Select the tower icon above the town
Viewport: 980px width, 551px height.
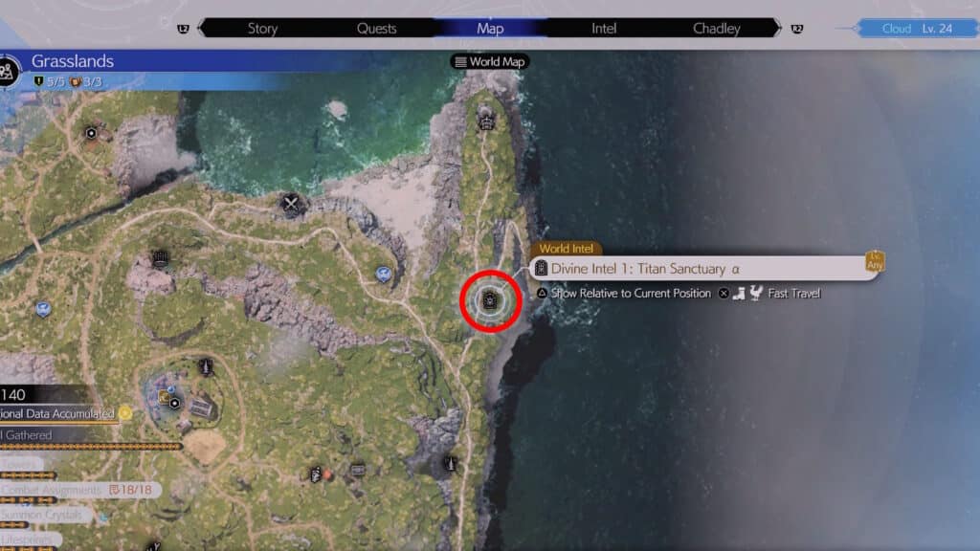205,366
